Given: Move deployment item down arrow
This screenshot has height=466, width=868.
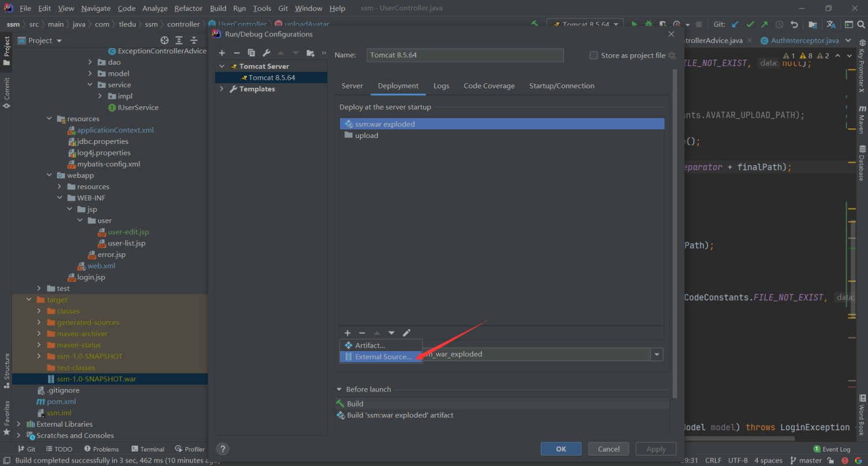Looking at the screenshot, I should 391,333.
